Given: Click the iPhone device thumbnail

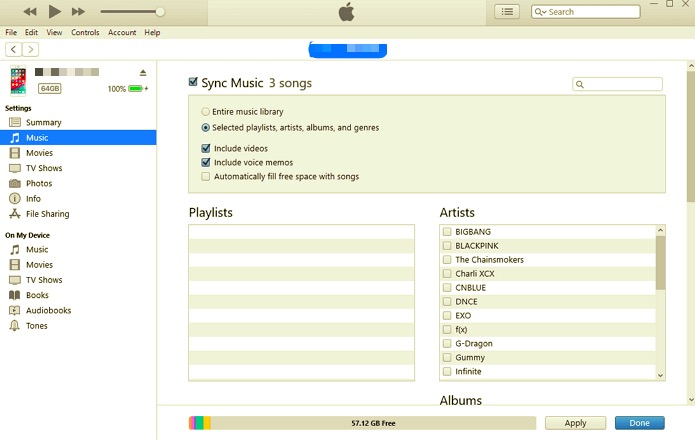Looking at the screenshot, I should pos(18,80).
